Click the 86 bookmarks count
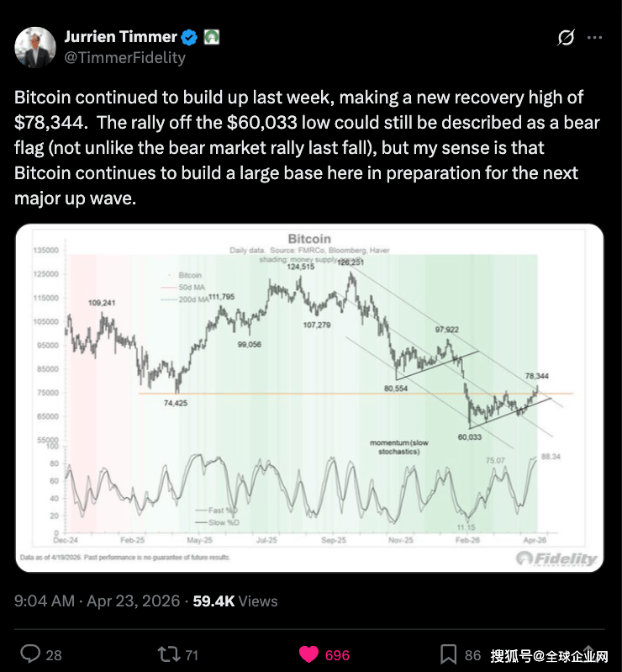The image size is (622, 672). point(472,654)
